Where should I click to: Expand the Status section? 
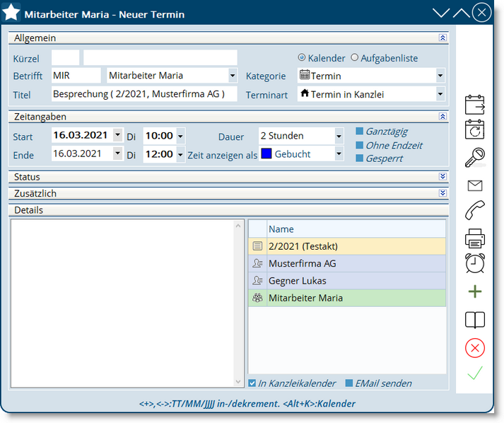[443, 176]
